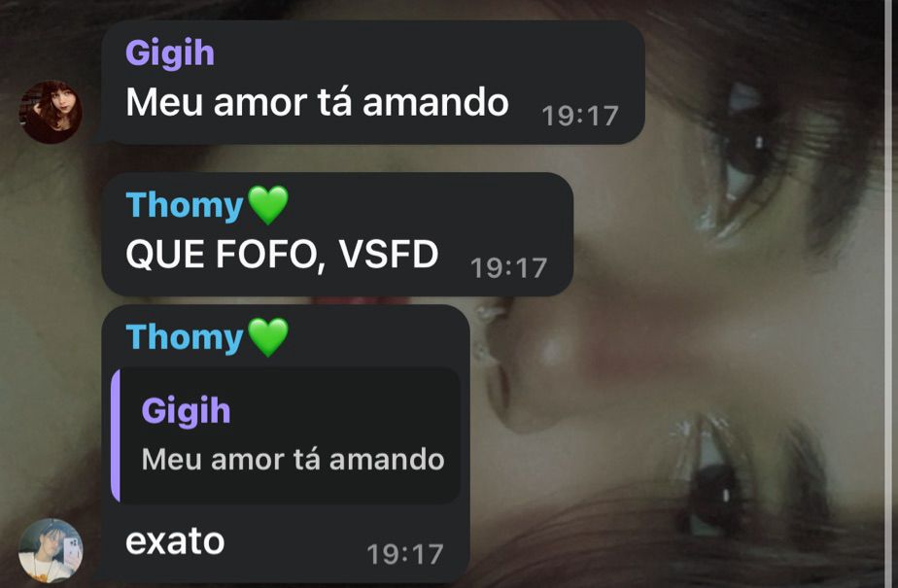Viewport: 898px width, 588px height.
Task: Select the first message 'Meu amor tá amando'
Action: point(317,103)
